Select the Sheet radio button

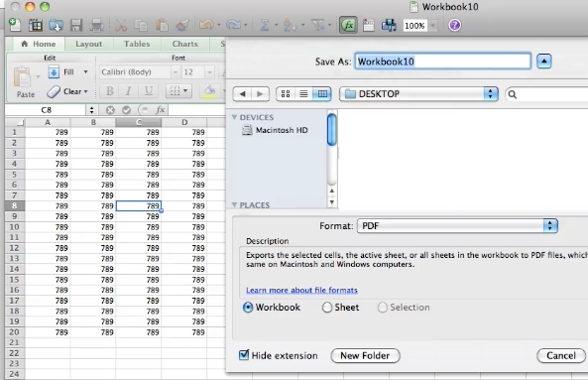pos(327,308)
